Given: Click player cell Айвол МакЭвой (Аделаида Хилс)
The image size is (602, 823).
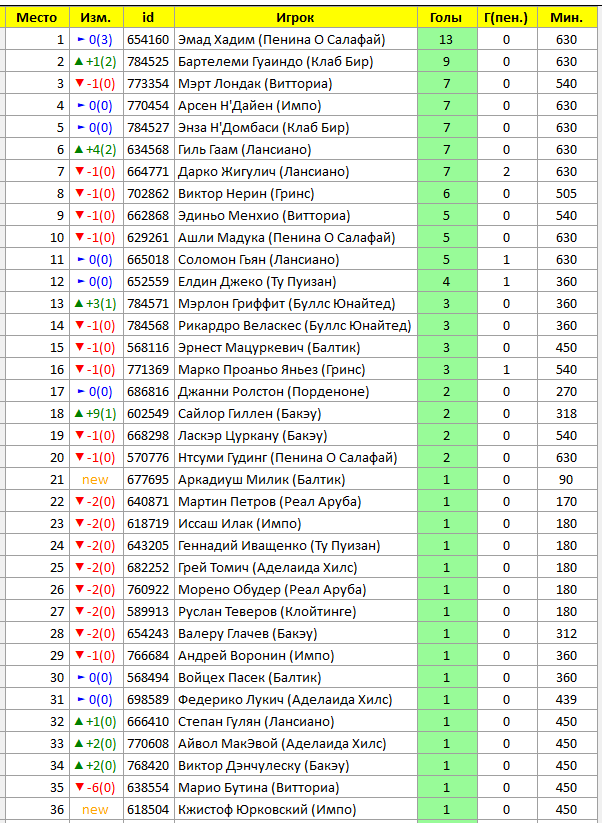Looking at the screenshot, I should 295,745.
